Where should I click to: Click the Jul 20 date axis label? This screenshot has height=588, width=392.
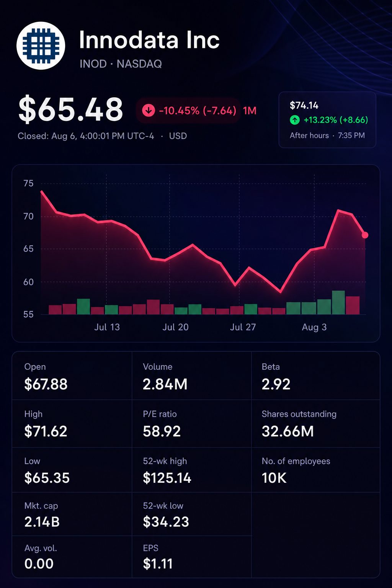coord(175,327)
